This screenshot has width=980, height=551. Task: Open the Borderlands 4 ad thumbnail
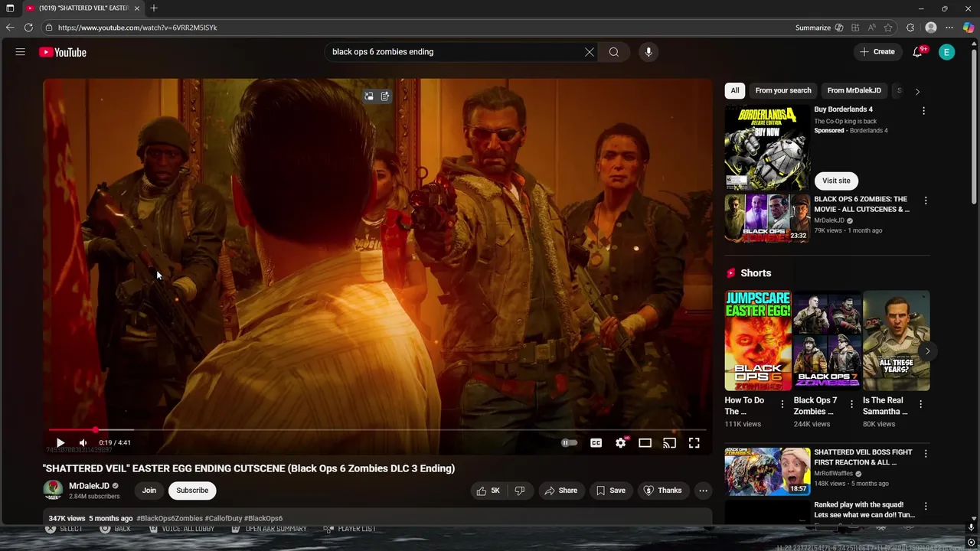click(x=767, y=148)
